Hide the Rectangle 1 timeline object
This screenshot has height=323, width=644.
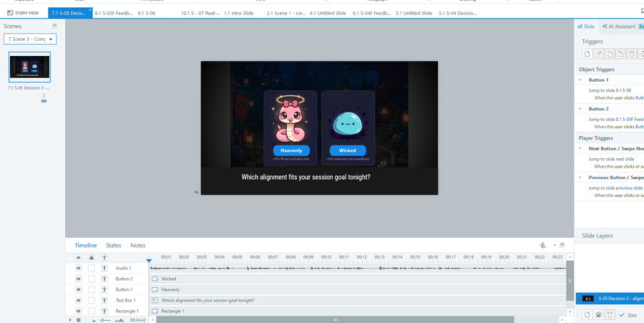coord(79,311)
